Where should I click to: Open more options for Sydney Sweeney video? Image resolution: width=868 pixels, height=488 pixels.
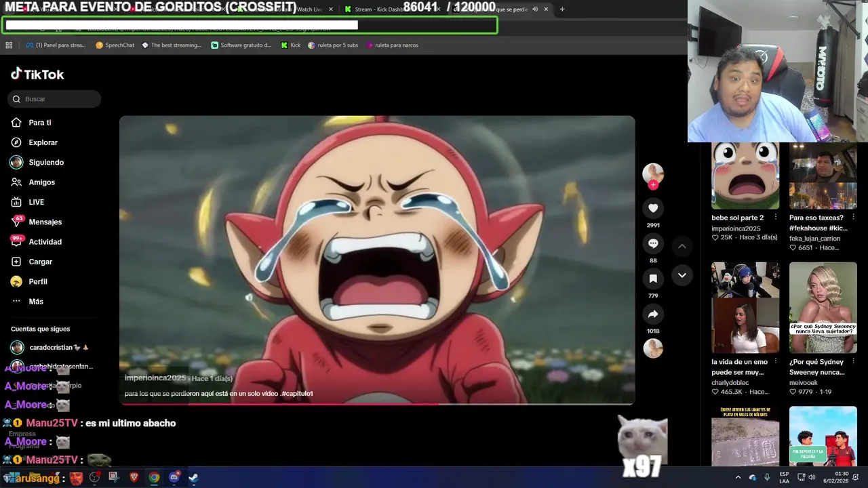853,362
